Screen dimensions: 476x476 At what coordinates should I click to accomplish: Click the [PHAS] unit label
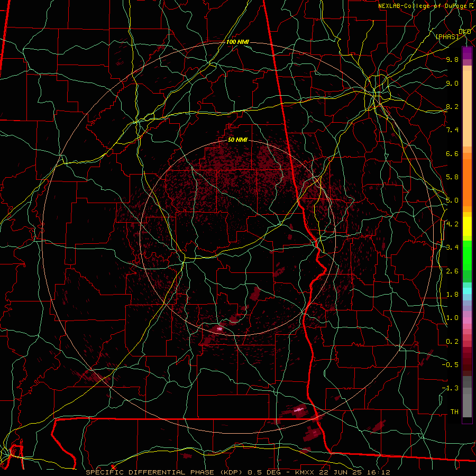(447, 36)
